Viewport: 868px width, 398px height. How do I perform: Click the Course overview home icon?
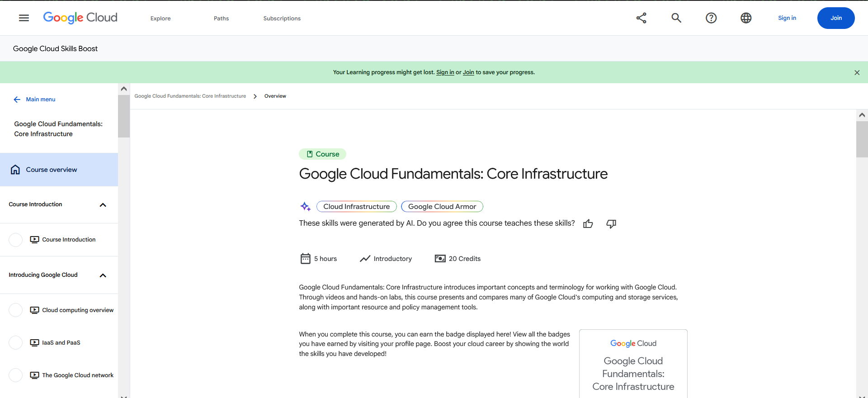click(x=15, y=170)
